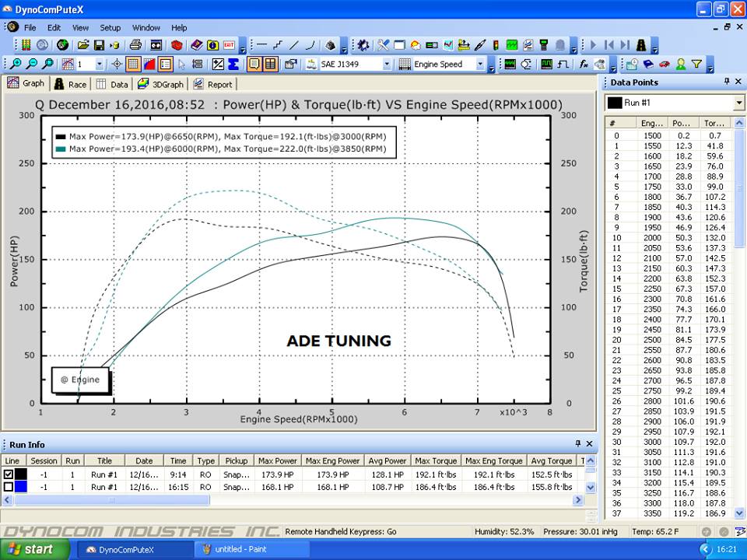Toggle the @ Engine legend box on the graph

[80, 380]
